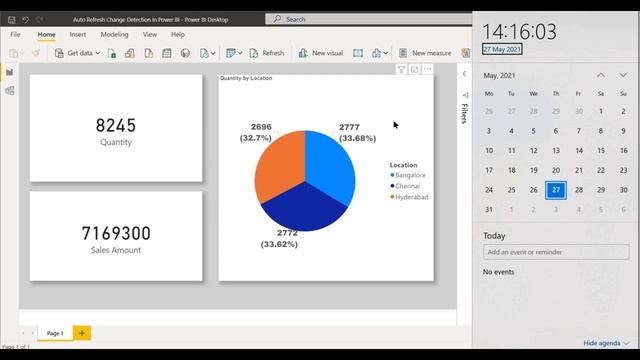Open the Get data dropdown arrow
This screenshot has width=640, height=360.
coord(98,53)
